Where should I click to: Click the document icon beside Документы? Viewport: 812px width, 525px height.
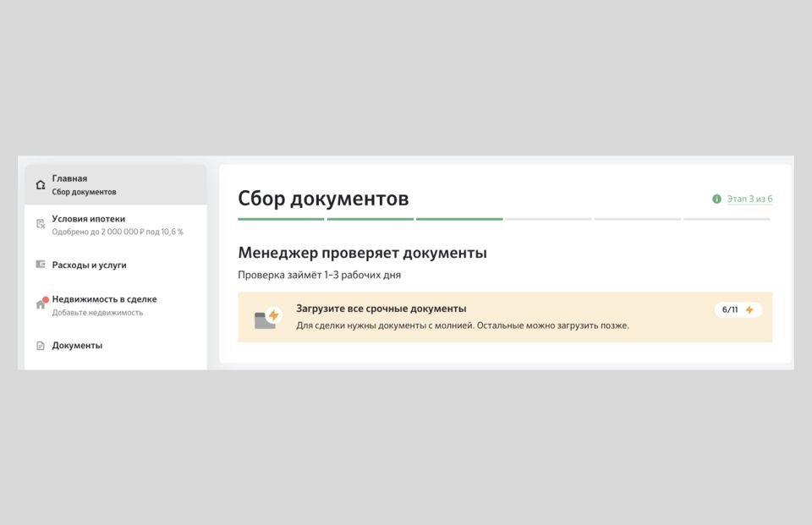(x=41, y=346)
